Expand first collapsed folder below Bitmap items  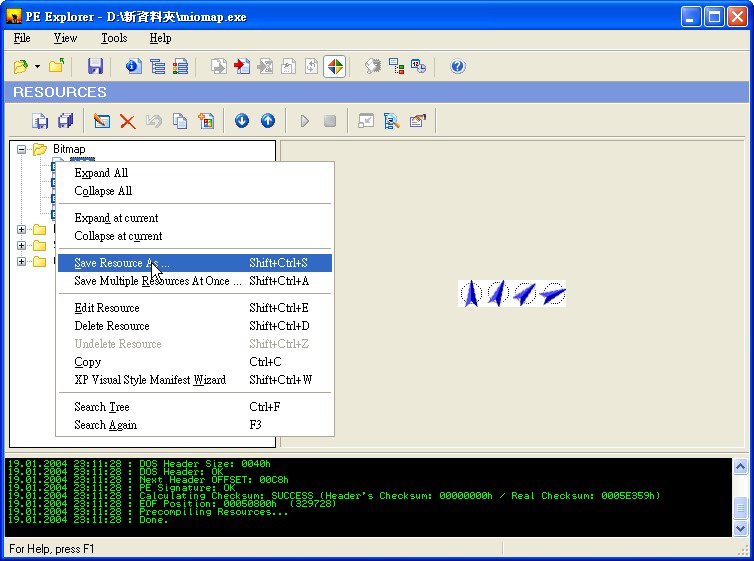click(21, 229)
